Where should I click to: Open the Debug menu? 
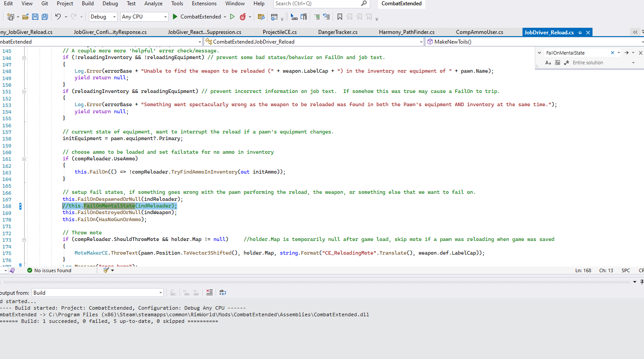pos(110,4)
